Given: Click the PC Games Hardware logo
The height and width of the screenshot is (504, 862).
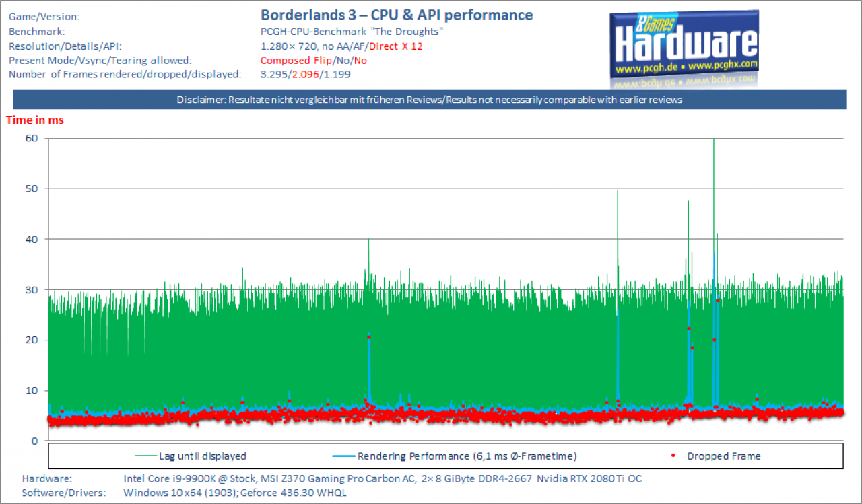Looking at the screenshot, I should point(684,49).
